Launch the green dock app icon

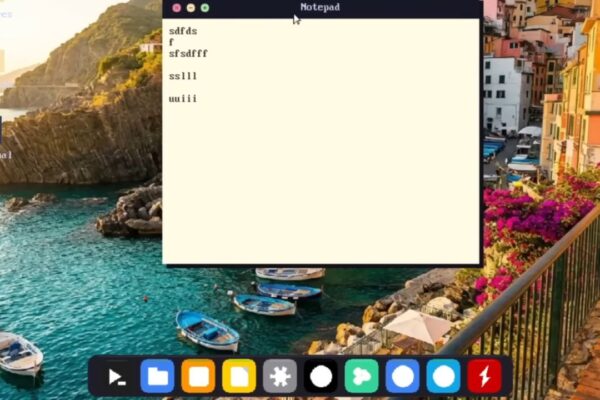(361, 377)
